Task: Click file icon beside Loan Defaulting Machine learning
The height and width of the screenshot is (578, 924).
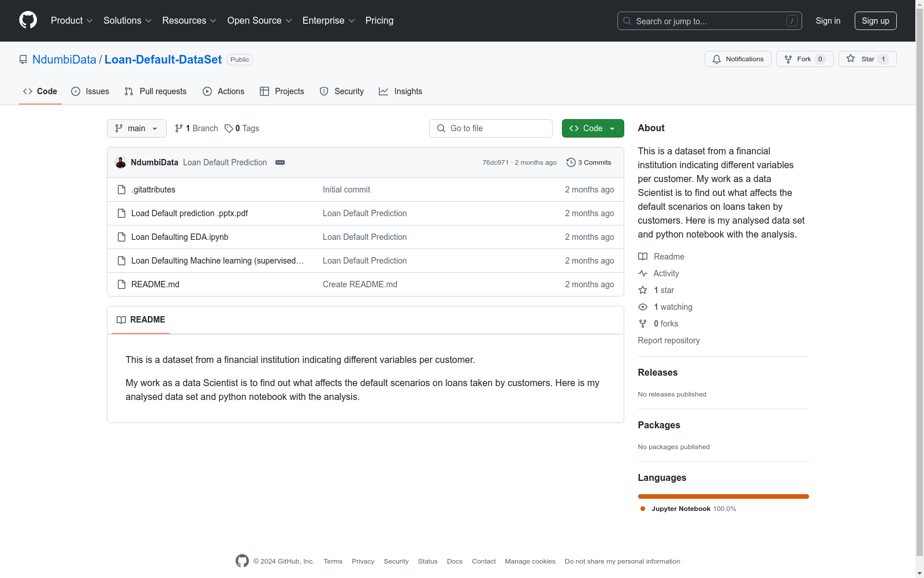Action: point(121,261)
